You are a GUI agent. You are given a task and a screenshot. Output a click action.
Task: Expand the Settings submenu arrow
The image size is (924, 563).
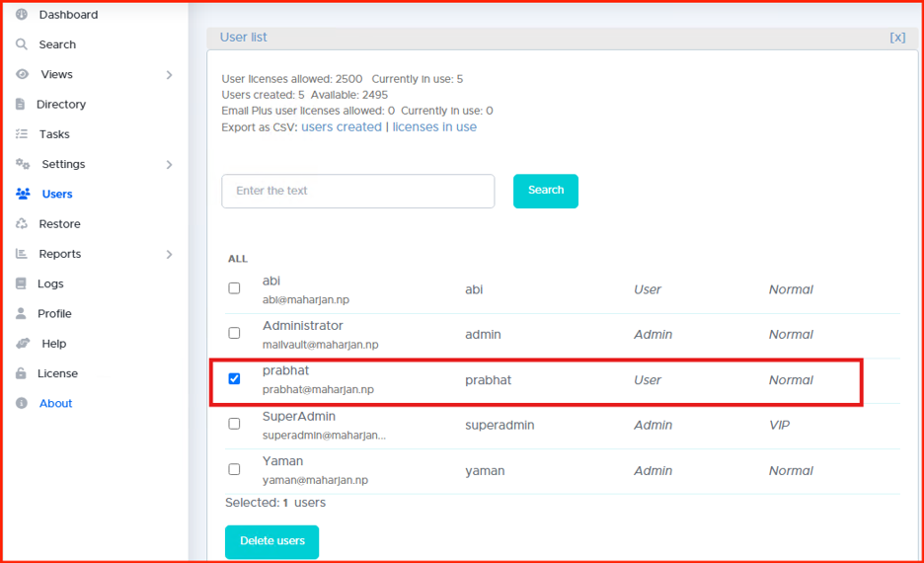click(x=169, y=165)
